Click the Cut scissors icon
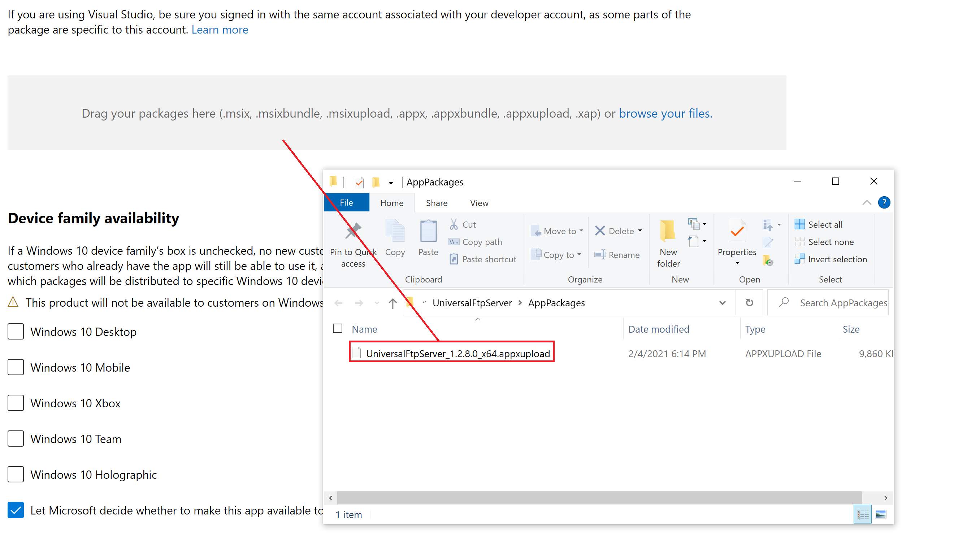 coord(454,224)
